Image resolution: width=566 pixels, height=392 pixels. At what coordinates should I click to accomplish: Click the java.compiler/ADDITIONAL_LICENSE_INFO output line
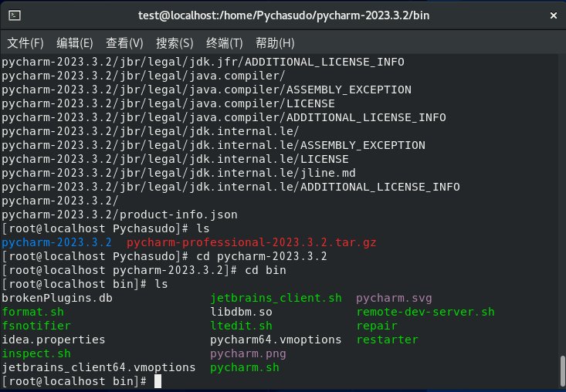click(224, 117)
